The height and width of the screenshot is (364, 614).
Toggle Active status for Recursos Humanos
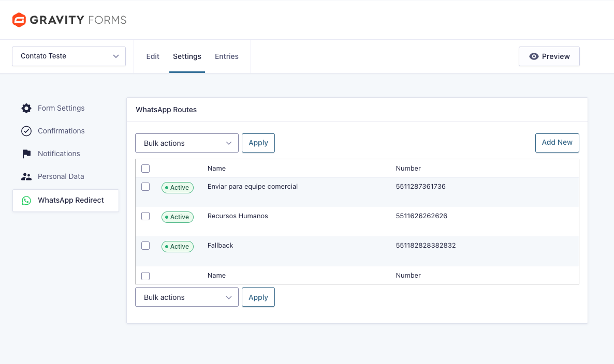click(x=178, y=217)
